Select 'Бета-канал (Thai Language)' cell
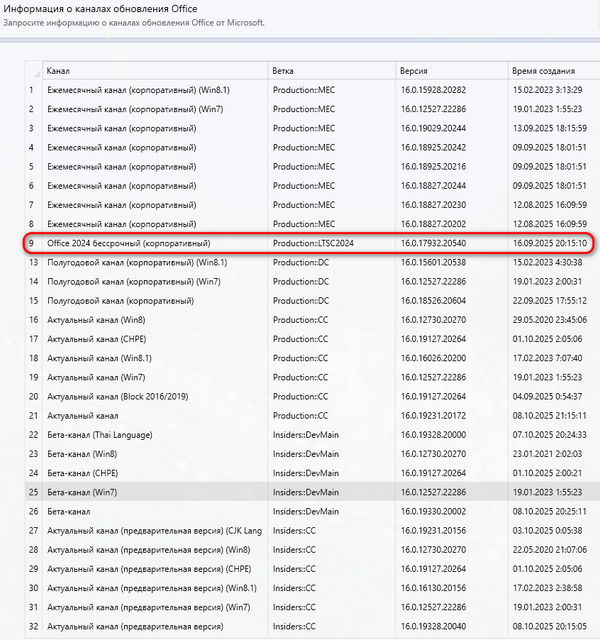The image size is (600, 640). coord(155,435)
